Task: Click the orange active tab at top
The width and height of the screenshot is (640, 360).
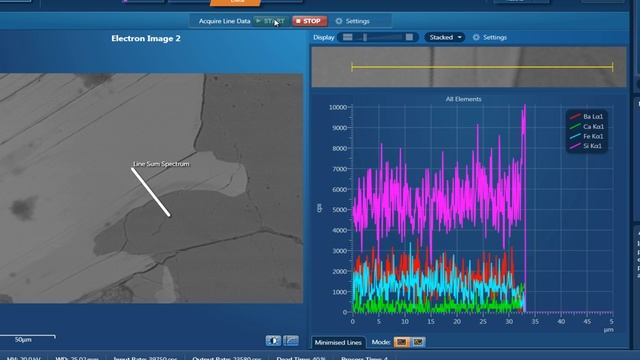Action: tap(236, 2)
